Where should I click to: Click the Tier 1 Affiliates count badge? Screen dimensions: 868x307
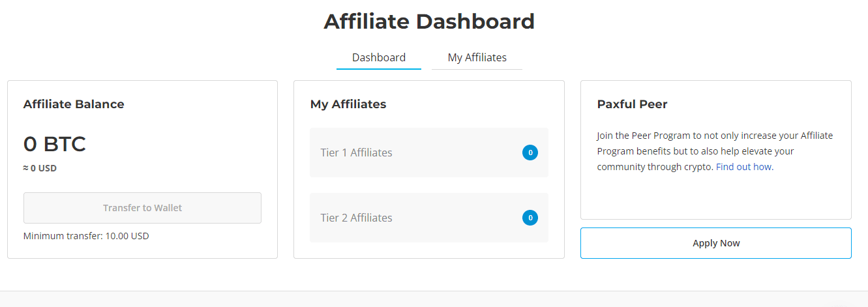pyautogui.click(x=530, y=153)
